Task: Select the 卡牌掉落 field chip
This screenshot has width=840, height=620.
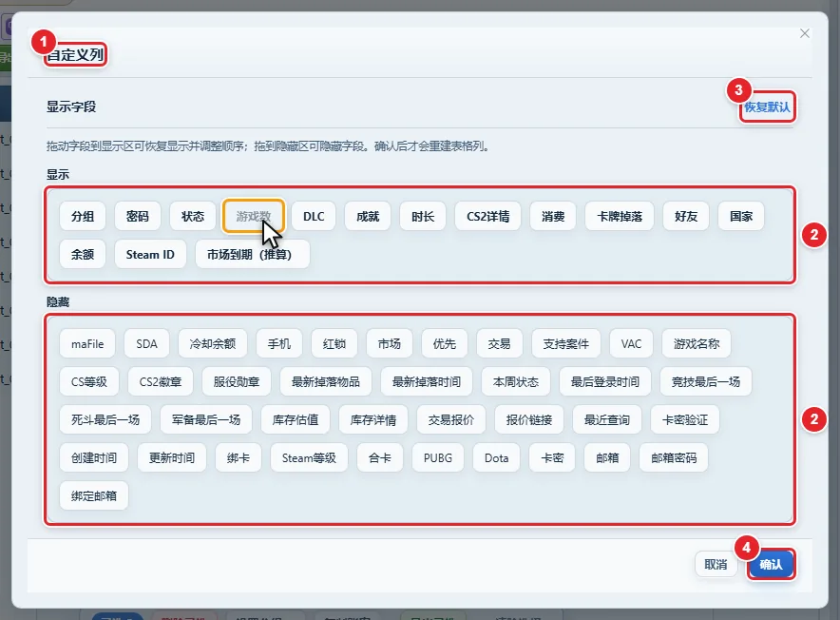Action: pyautogui.click(x=620, y=216)
